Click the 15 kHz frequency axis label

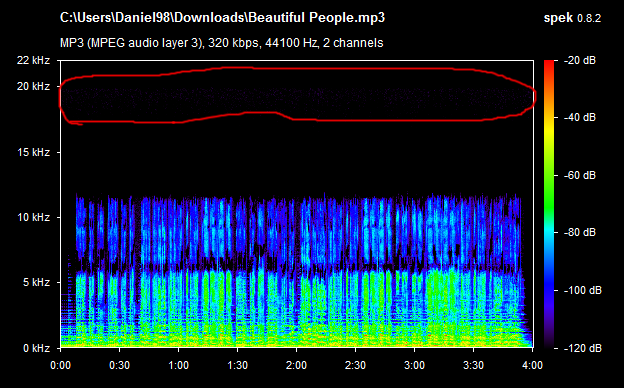point(33,152)
